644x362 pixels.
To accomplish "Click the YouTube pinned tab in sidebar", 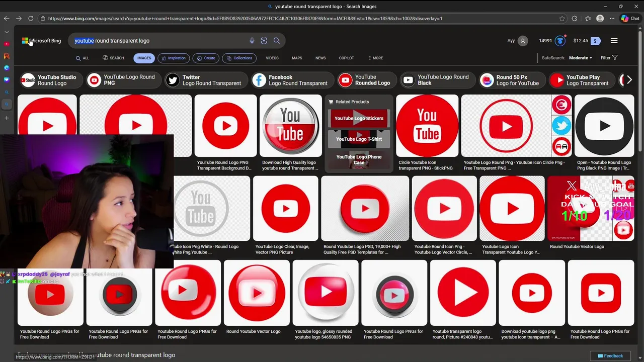I will point(7,44).
